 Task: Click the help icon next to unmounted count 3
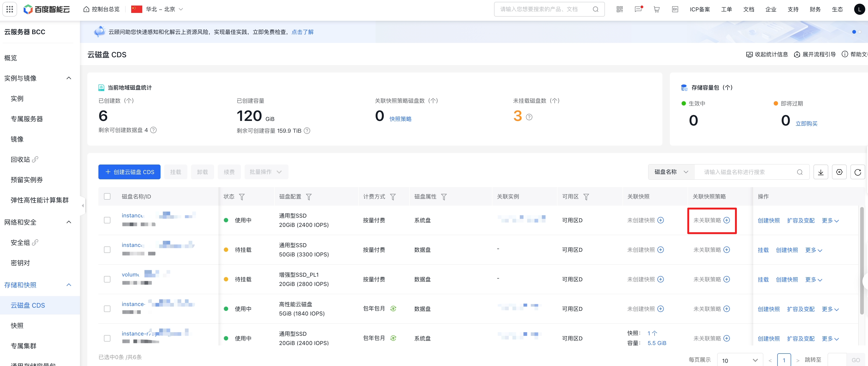coord(529,117)
